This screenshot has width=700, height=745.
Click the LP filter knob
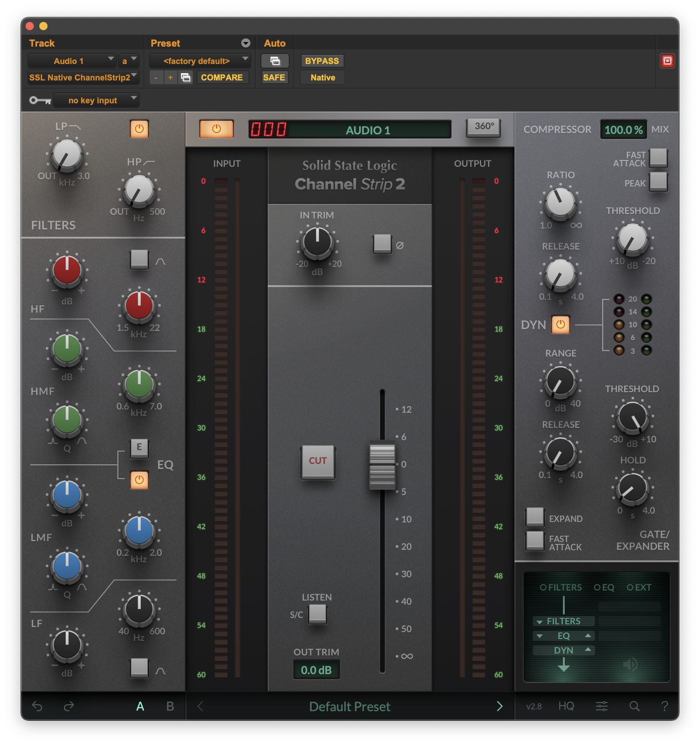(x=67, y=155)
